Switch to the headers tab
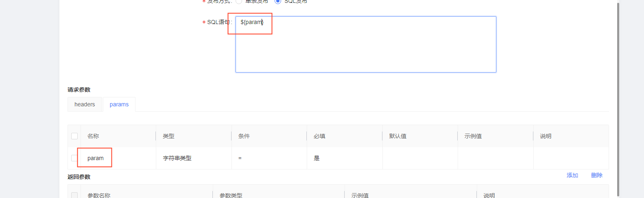 [x=85, y=104]
